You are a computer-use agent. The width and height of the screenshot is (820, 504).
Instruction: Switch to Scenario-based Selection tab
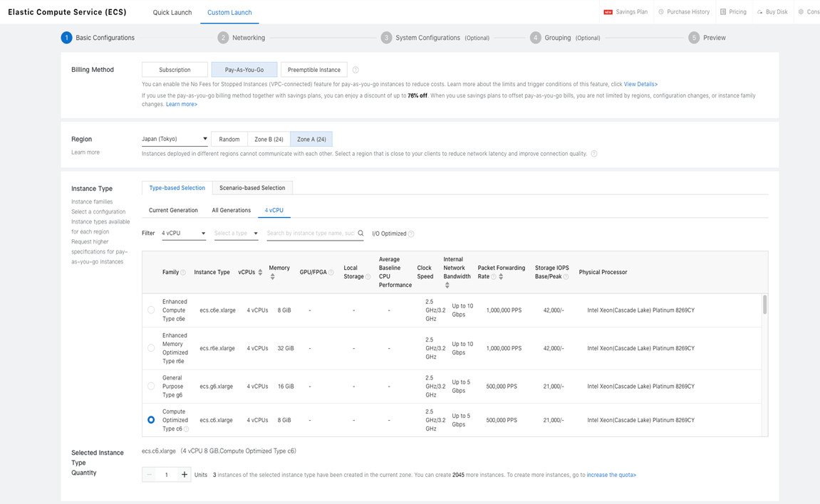tap(252, 188)
